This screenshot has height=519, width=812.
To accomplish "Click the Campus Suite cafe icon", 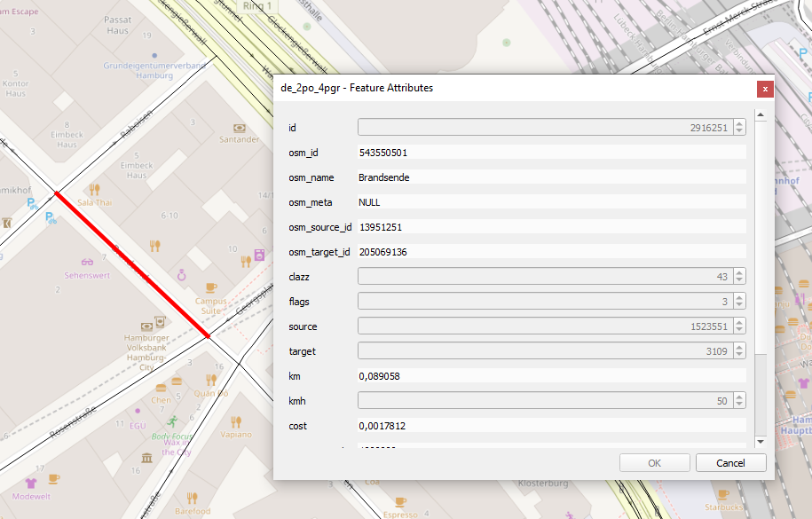I will click(210, 287).
